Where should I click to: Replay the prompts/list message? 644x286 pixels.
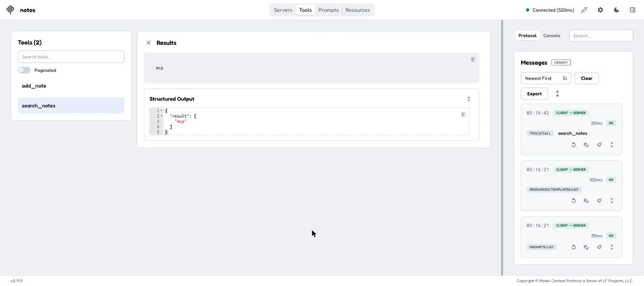click(573, 247)
